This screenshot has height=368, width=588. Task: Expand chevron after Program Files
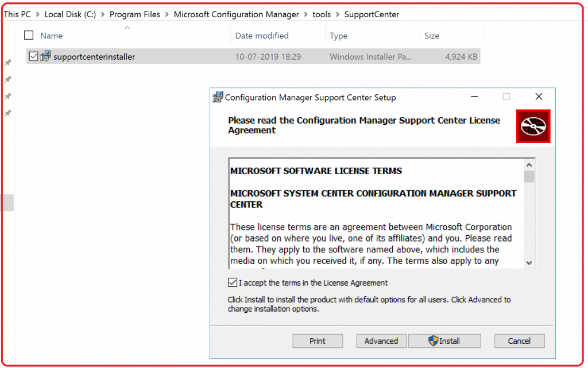[x=167, y=14]
